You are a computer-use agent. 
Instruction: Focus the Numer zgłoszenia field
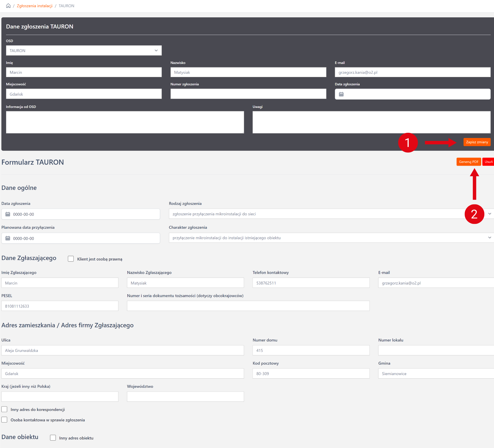[248, 94]
